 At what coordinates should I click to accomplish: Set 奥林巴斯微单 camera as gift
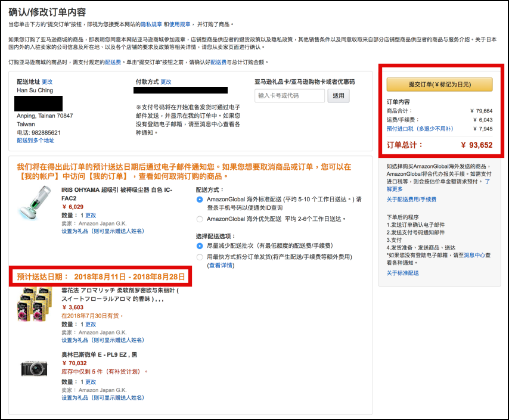(103, 397)
